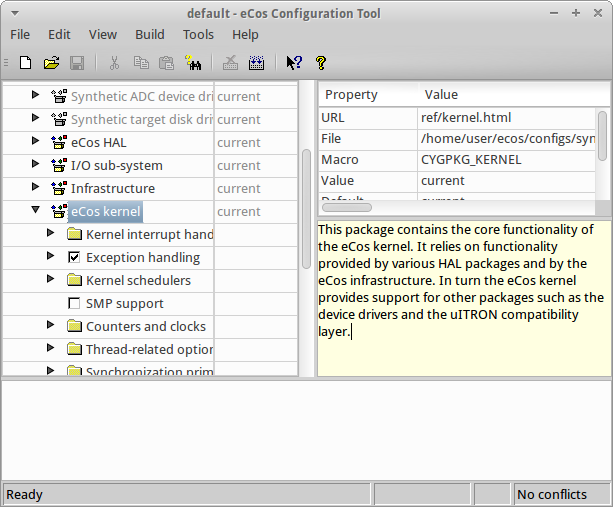Expand the Synthetic ADC device driver node

(36, 94)
